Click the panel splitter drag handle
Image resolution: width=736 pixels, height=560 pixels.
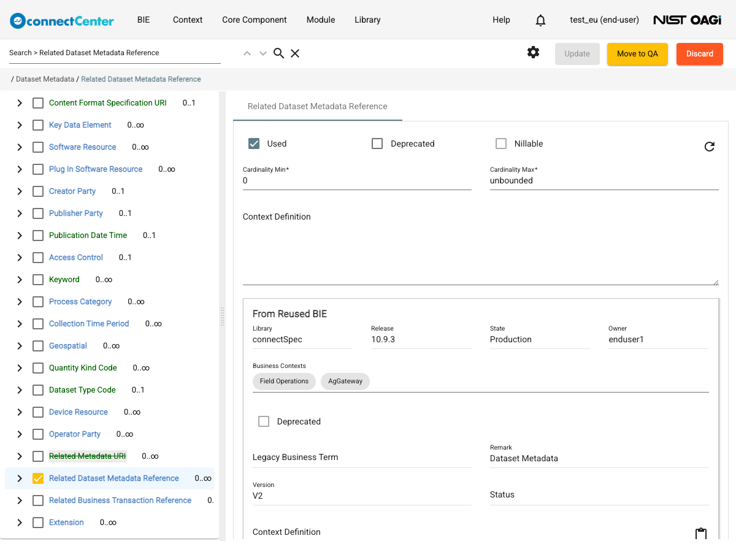click(x=222, y=316)
